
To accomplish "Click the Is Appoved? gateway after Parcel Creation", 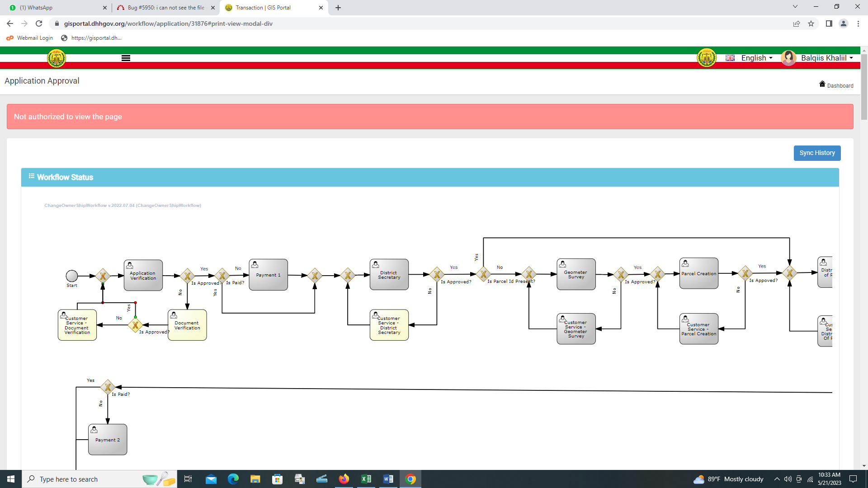I will click(745, 273).
